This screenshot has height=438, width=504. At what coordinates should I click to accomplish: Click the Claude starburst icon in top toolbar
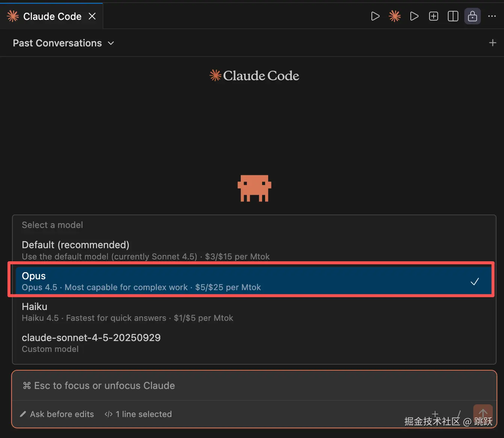coord(395,16)
